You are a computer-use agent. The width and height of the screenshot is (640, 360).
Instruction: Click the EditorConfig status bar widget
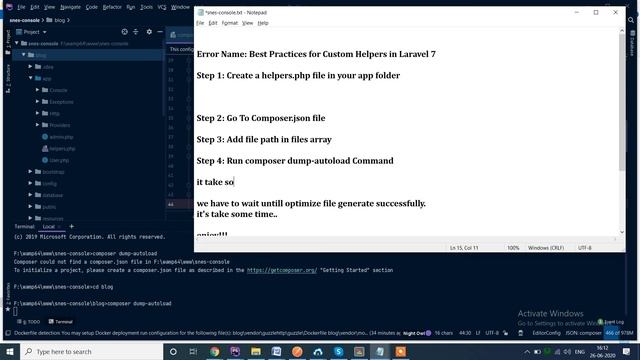[547, 333]
